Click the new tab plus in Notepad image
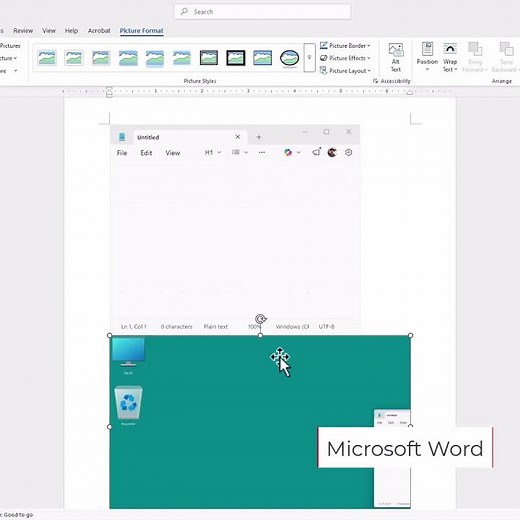This screenshot has height=520, width=520. [x=259, y=137]
